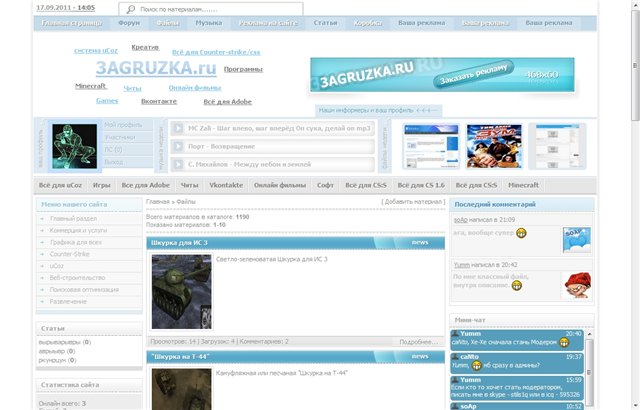Open "Реклама на сайте" in the top menu

[x=268, y=23]
